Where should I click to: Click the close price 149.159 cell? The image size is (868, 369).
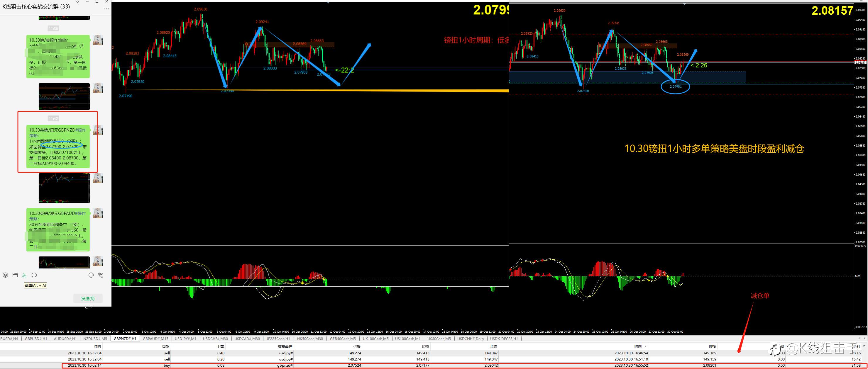tap(709, 359)
